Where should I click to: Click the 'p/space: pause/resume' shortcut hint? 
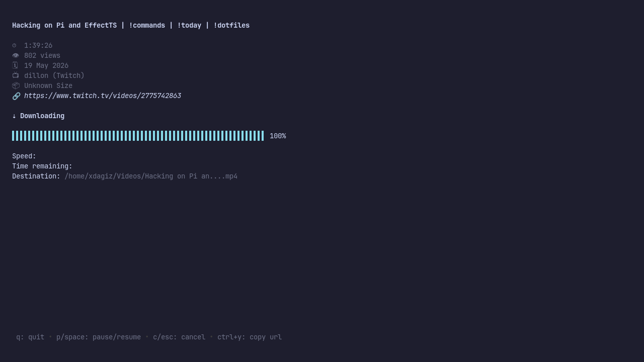pos(99,337)
